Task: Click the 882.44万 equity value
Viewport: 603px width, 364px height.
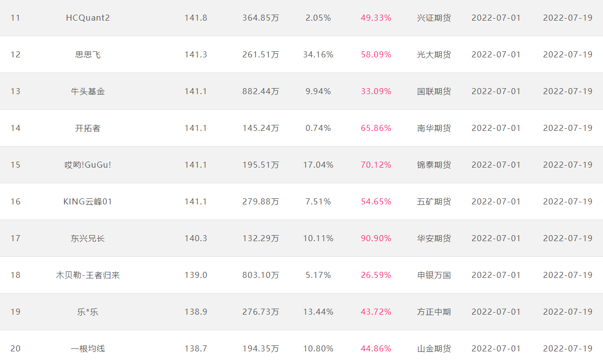Action: [x=260, y=91]
